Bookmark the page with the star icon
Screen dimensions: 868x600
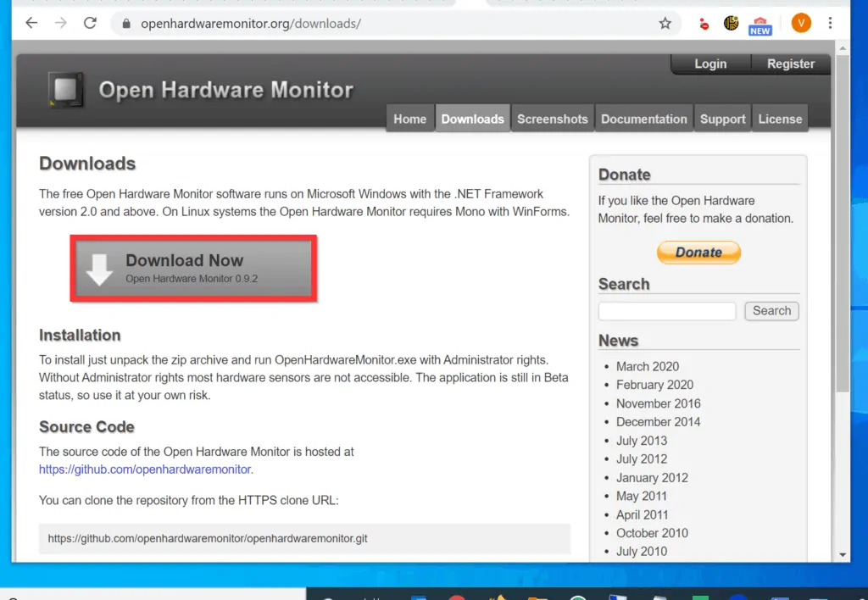665,23
